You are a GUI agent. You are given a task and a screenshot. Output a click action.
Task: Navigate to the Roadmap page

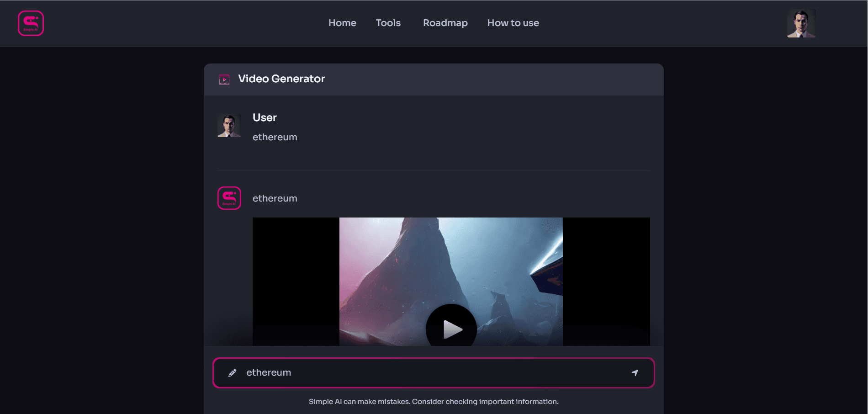[x=445, y=23]
